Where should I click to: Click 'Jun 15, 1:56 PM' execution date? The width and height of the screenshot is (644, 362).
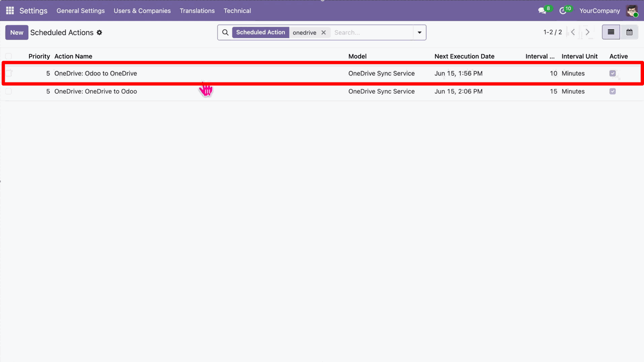pyautogui.click(x=459, y=73)
